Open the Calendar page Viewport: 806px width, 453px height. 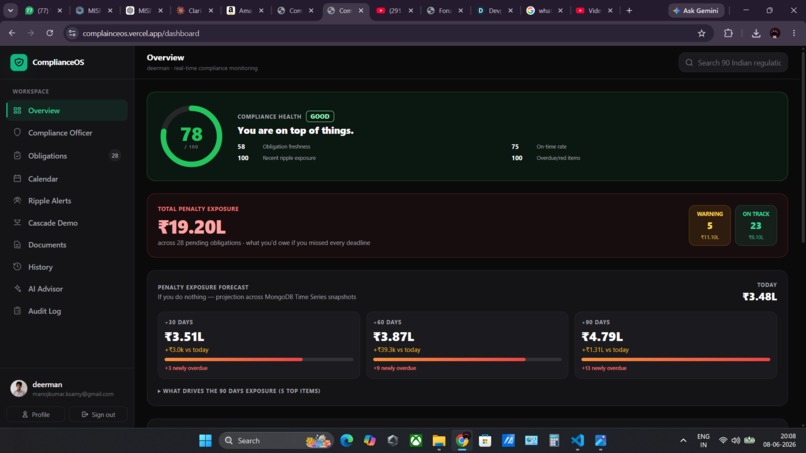[x=67, y=179]
